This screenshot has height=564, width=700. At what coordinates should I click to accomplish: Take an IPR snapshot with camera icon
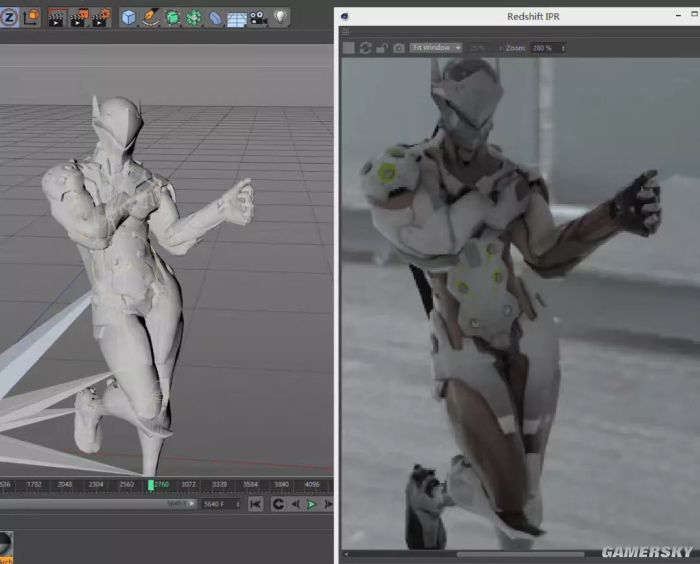[x=399, y=48]
